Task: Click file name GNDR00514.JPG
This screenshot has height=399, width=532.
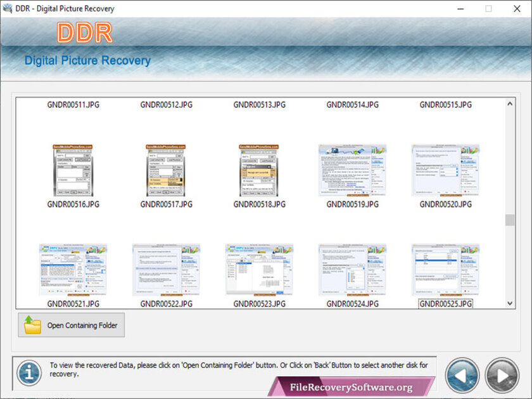Action: [353, 105]
